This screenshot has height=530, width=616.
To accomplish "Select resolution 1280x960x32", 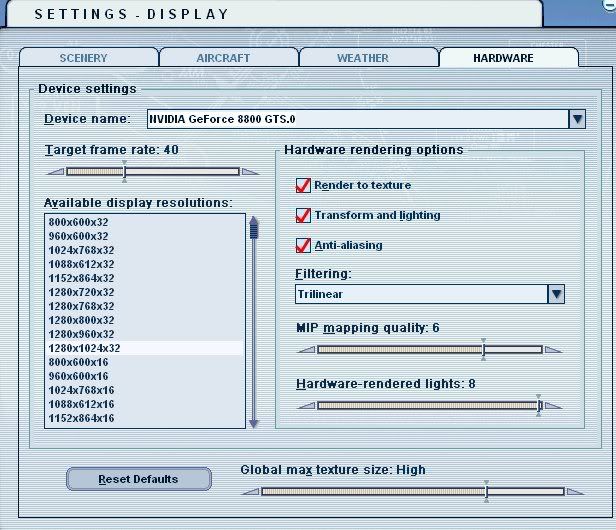I will click(x=145, y=334).
